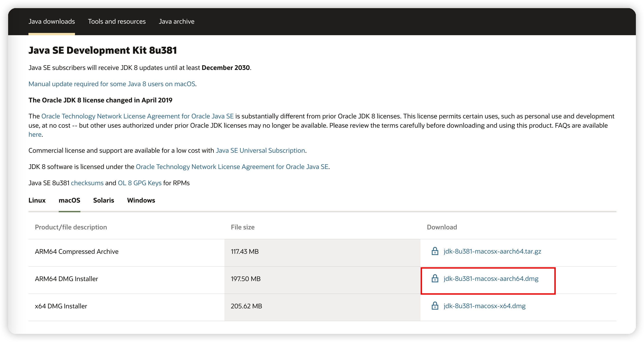The image size is (644, 342).
Task: Switch to the Windows platform tab
Action: (x=141, y=200)
